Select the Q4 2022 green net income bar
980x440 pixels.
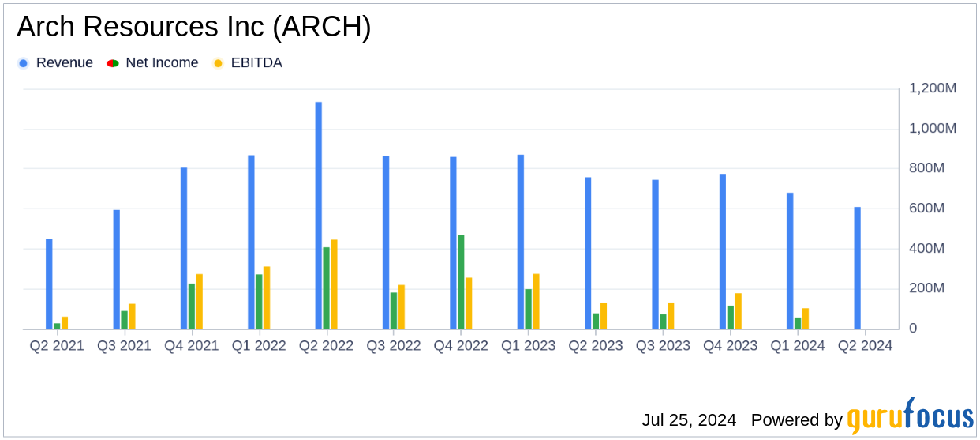pyautogui.click(x=461, y=281)
